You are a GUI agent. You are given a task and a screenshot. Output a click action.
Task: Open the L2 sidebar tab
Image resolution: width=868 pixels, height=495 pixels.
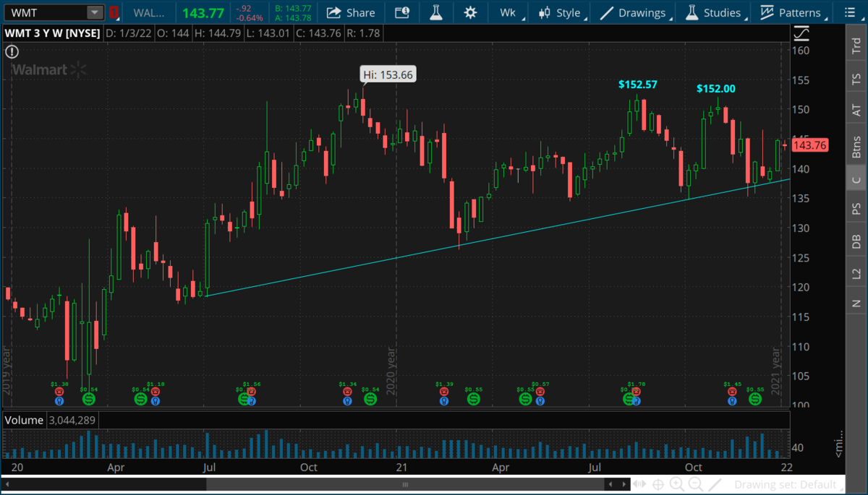(856, 273)
